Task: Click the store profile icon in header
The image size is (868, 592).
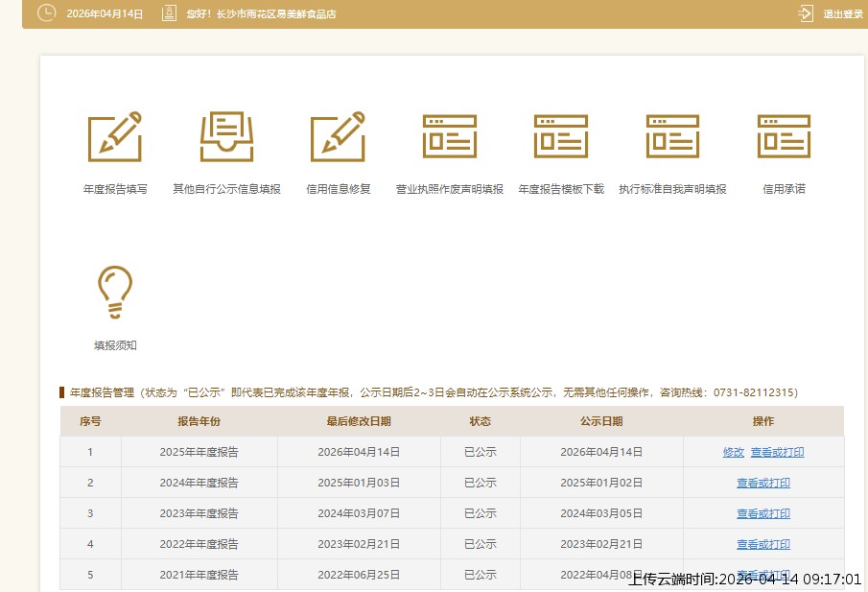Action: pyautogui.click(x=169, y=13)
